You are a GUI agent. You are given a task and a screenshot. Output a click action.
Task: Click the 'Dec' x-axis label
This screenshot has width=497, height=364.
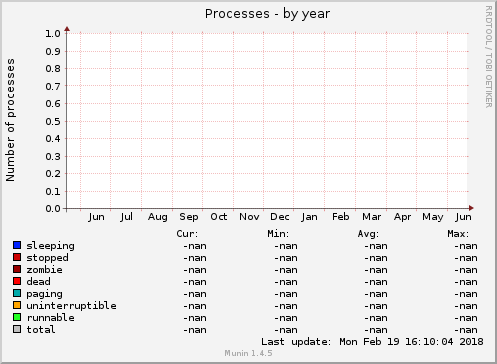pyautogui.click(x=280, y=217)
